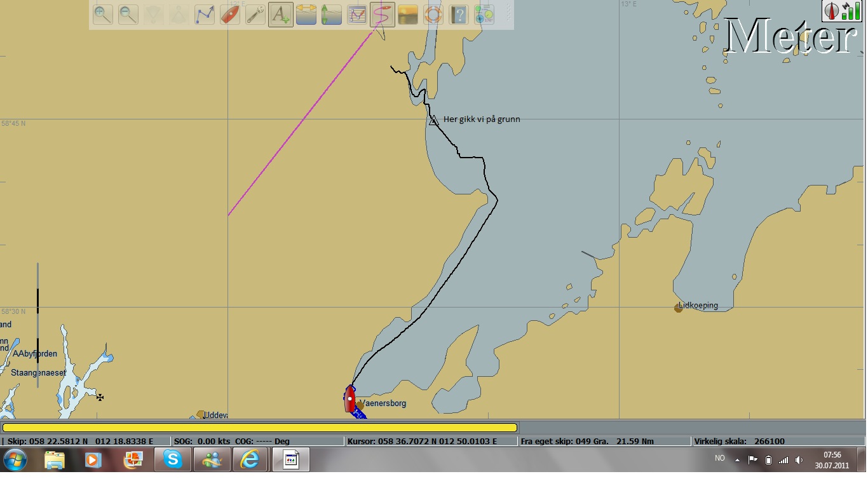
Task: Open the Windows Start menu
Action: [15, 459]
